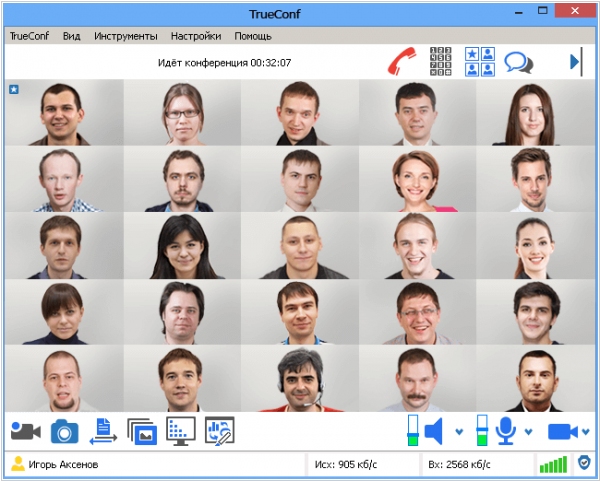Open the dial pad keypad
This screenshot has width=600, height=481.
441,62
